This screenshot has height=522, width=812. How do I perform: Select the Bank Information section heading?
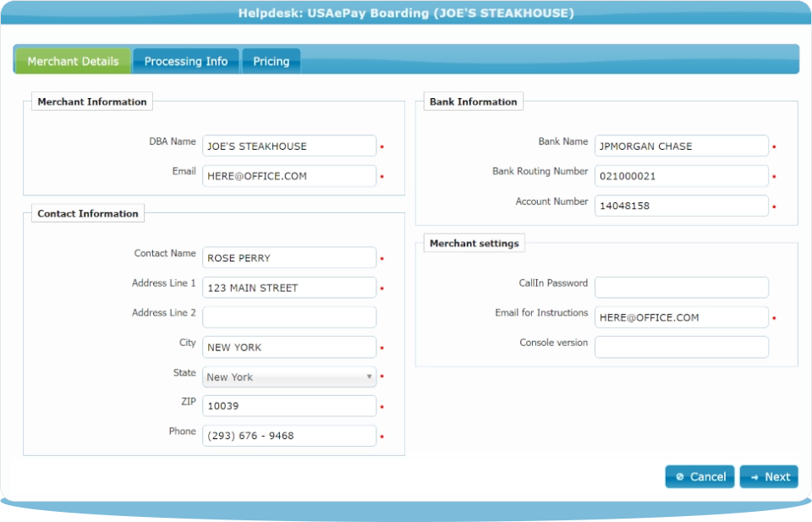click(x=474, y=102)
